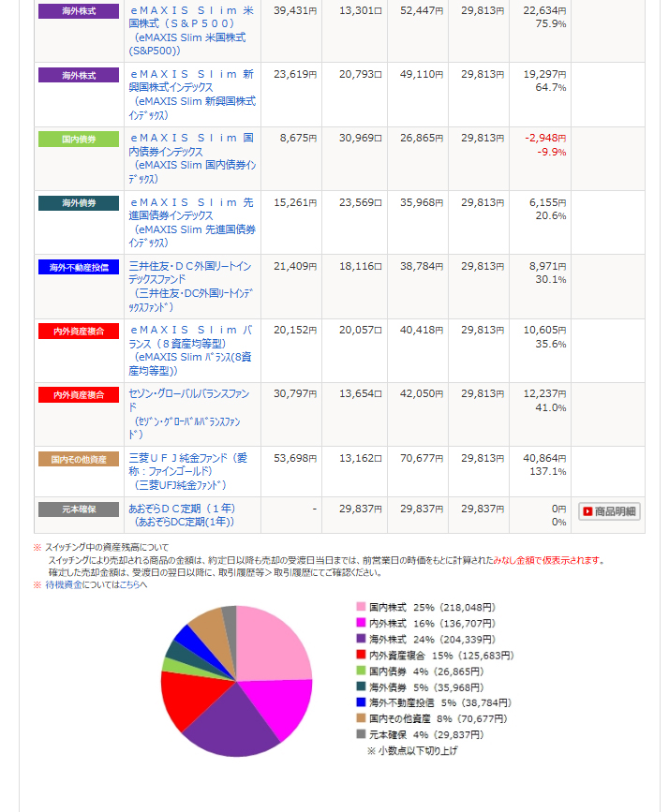Click the green 国内債券 category badge

click(79, 139)
